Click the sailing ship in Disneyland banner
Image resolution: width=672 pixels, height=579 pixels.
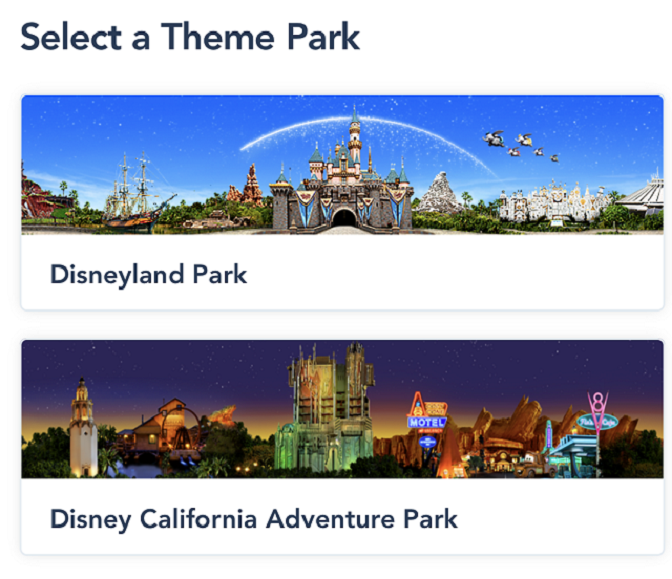(136, 193)
